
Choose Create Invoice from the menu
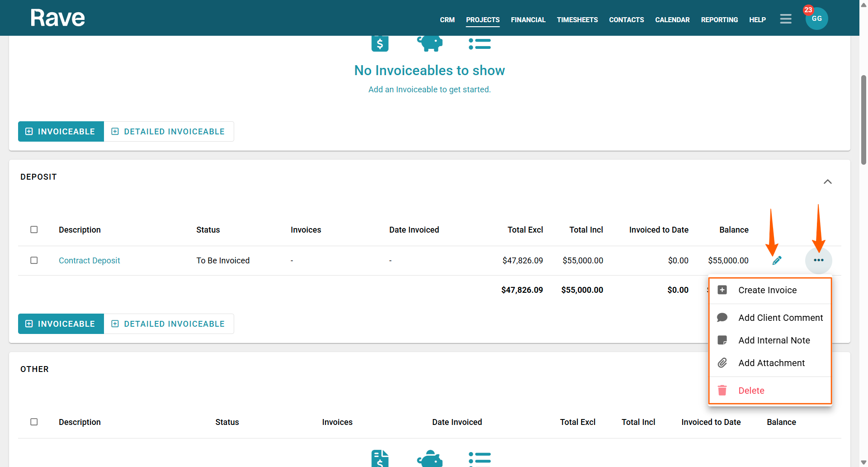point(770,290)
